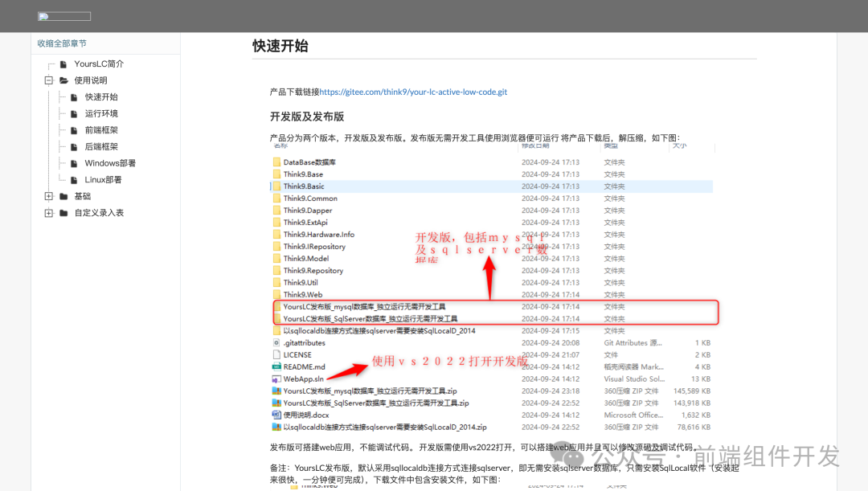Click the LICENSE file name

297,355
